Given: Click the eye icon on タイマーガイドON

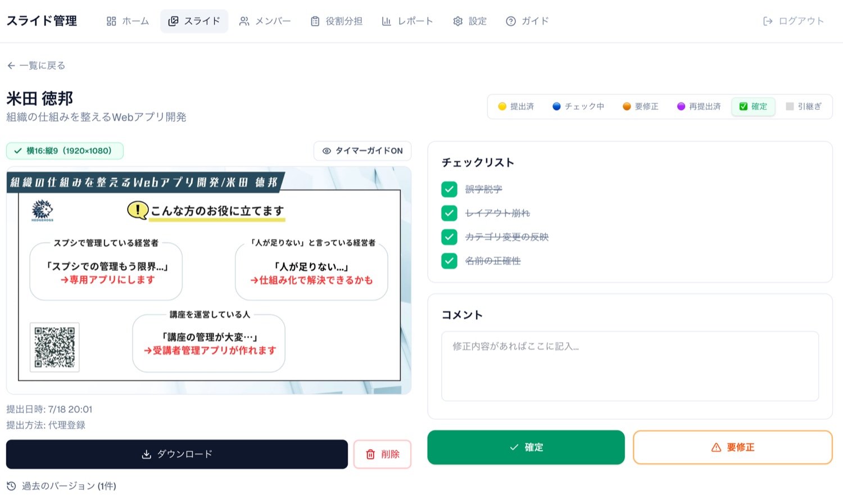Looking at the screenshot, I should (327, 151).
